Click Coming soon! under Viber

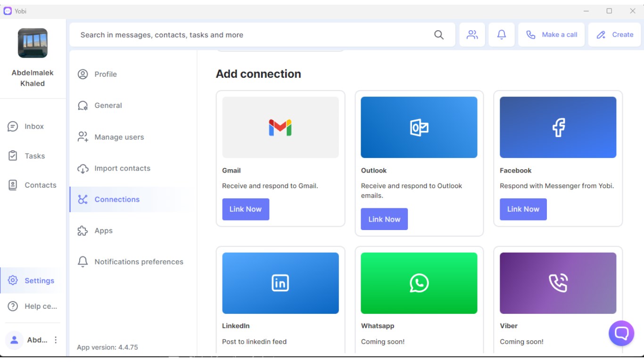click(521, 342)
